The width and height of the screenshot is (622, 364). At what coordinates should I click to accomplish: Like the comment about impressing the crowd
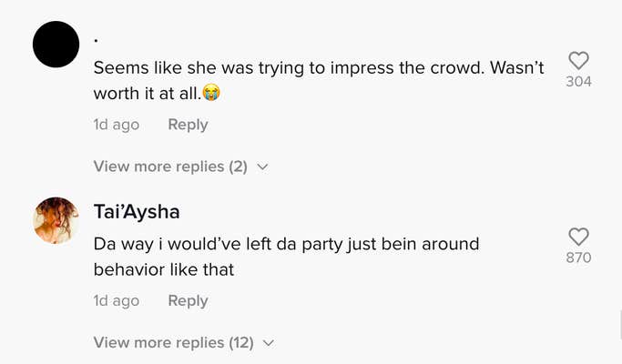point(578,61)
